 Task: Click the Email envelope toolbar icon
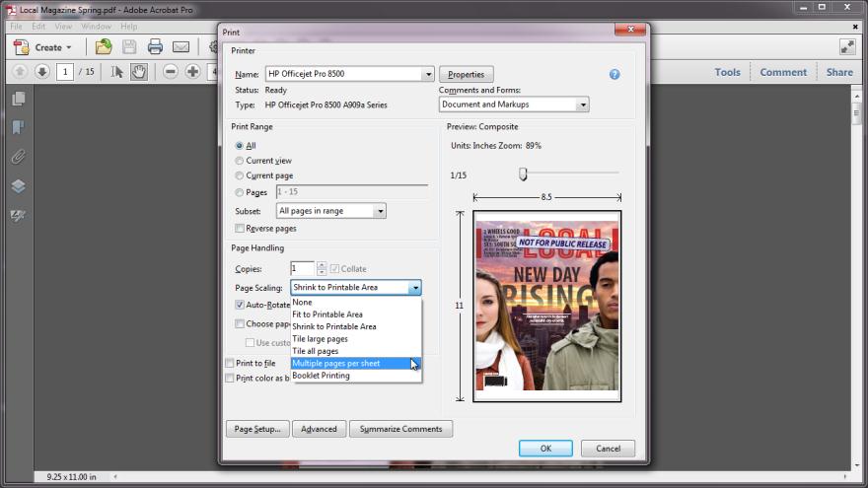[x=181, y=46]
